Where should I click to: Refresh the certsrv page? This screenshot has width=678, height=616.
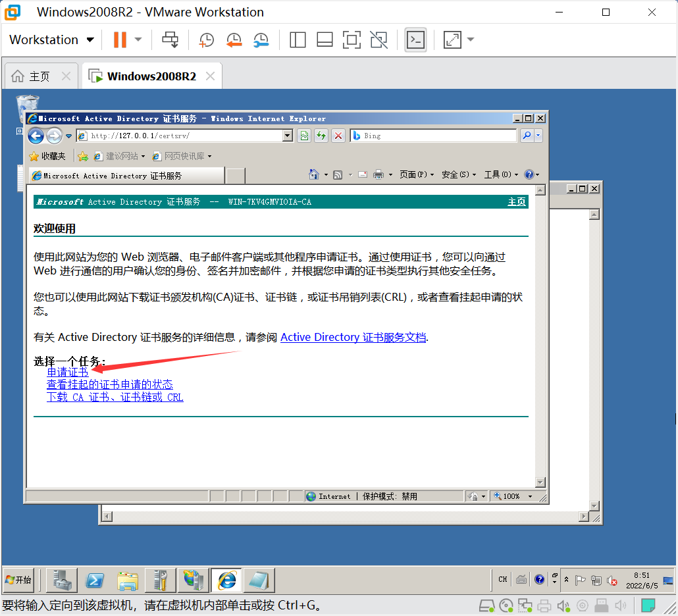point(321,136)
